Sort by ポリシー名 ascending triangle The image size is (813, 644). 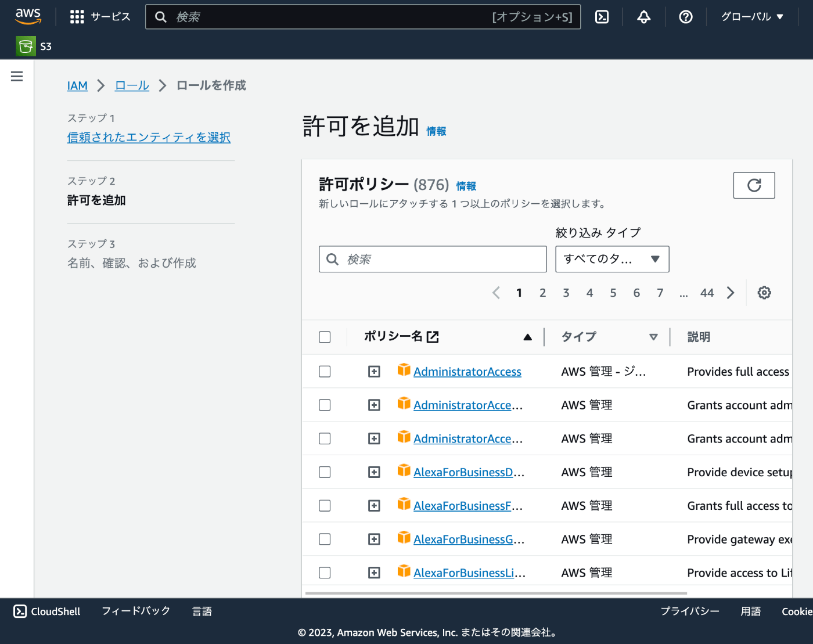pos(527,337)
